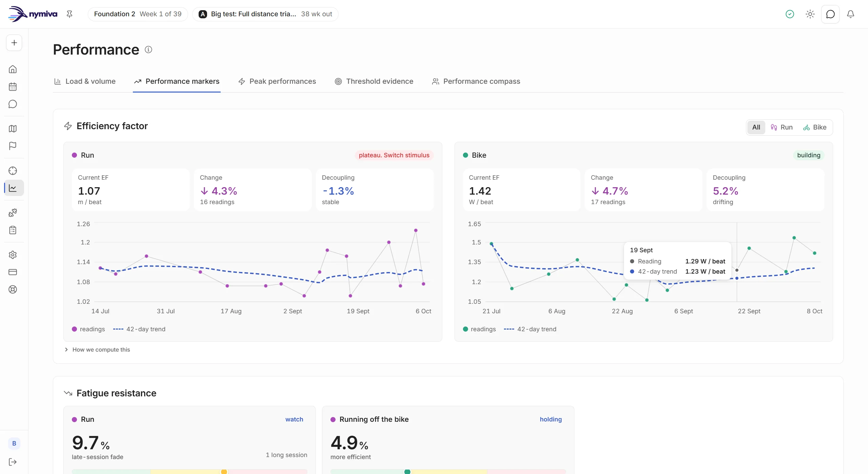The width and height of the screenshot is (868, 474).
Task: Toggle the sun theme icon in header
Action: (810, 14)
